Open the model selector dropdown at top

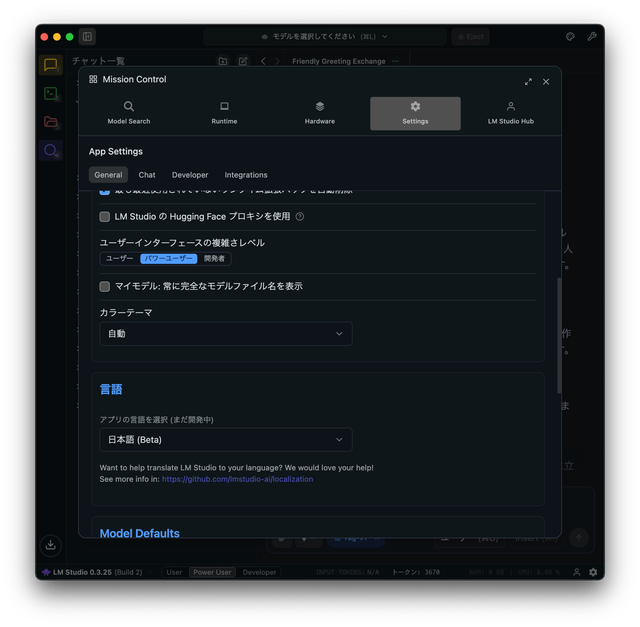click(x=323, y=36)
